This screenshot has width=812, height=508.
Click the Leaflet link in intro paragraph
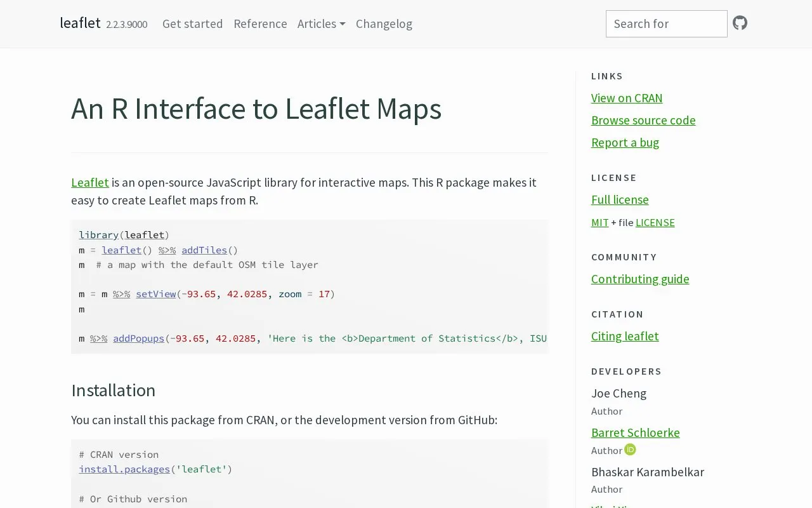[x=90, y=182]
